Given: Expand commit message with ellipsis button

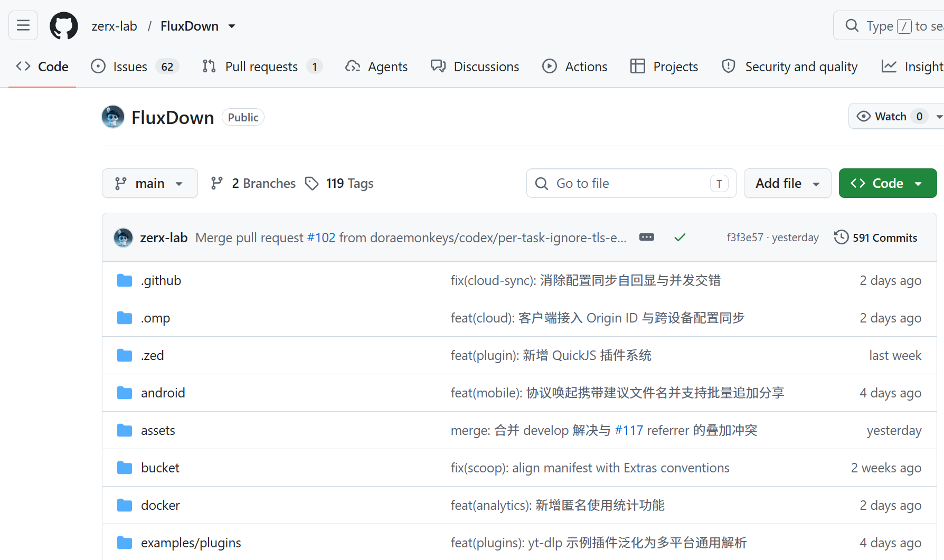Looking at the screenshot, I should pyautogui.click(x=647, y=237).
